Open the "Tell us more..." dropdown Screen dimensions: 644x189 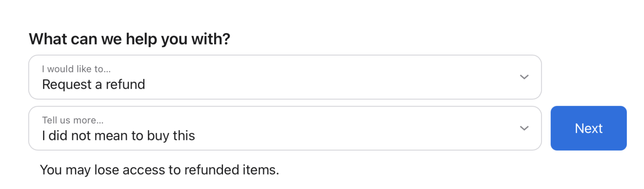click(x=285, y=128)
